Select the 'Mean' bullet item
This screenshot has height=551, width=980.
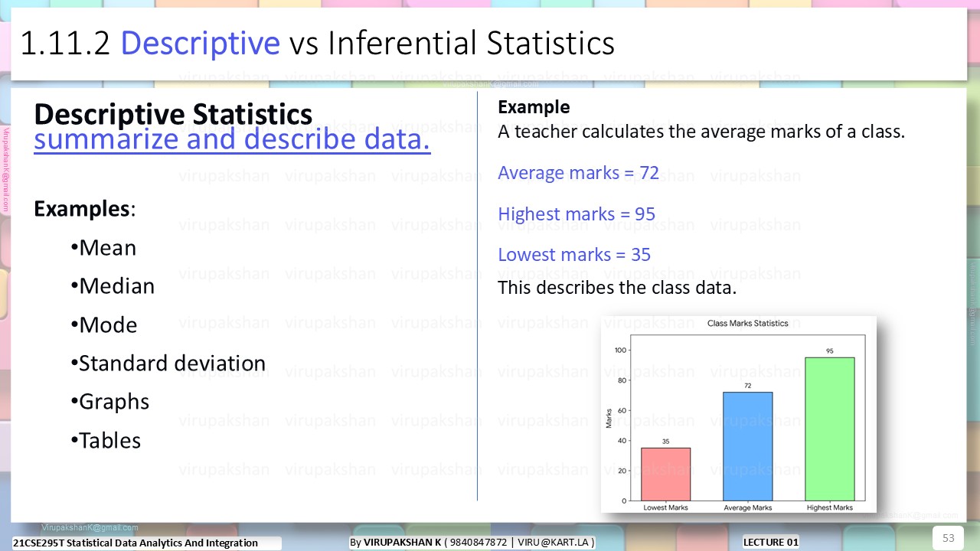103,248
